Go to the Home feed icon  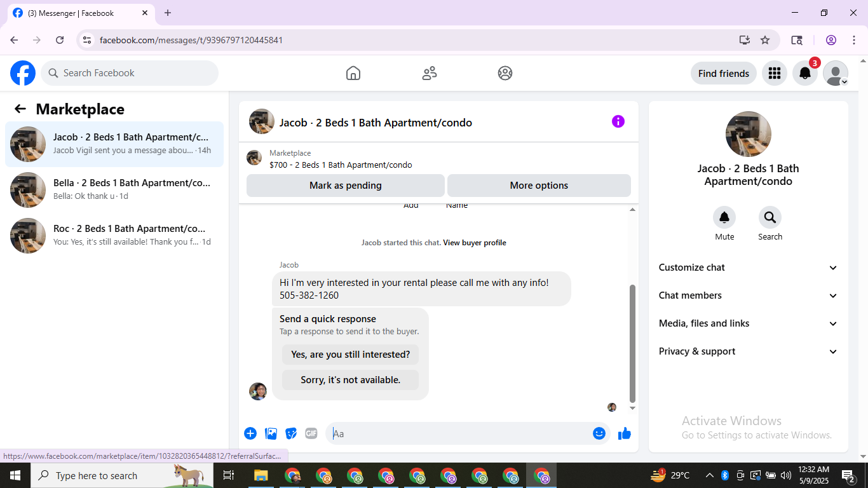click(x=353, y=73)
